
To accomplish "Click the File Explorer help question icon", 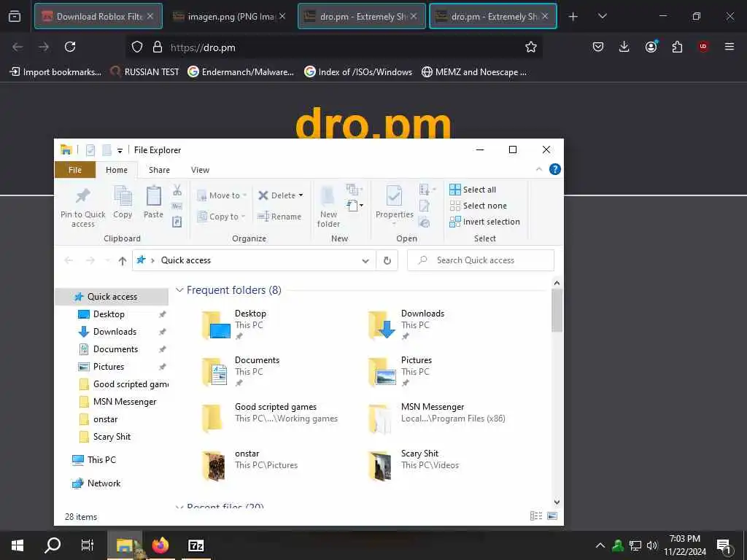I will [554, 169].
